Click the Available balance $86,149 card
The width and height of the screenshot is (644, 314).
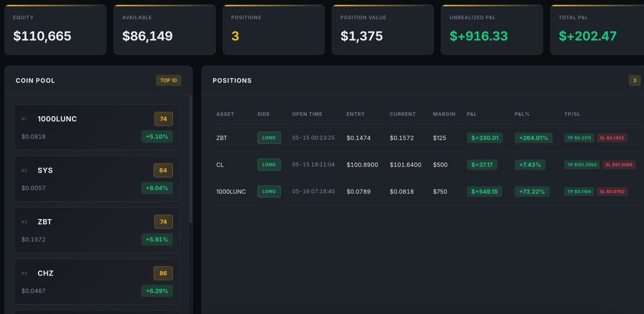click(164, 29)
